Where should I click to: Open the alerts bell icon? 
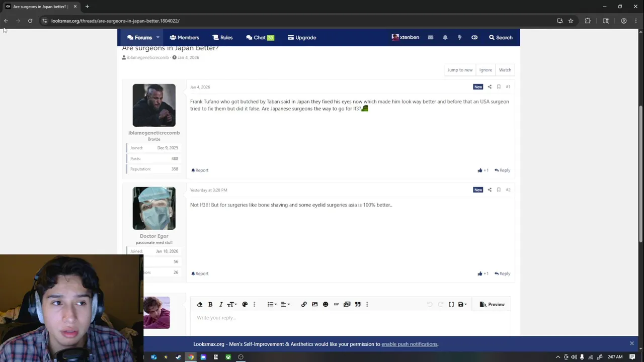click(445, 38)
